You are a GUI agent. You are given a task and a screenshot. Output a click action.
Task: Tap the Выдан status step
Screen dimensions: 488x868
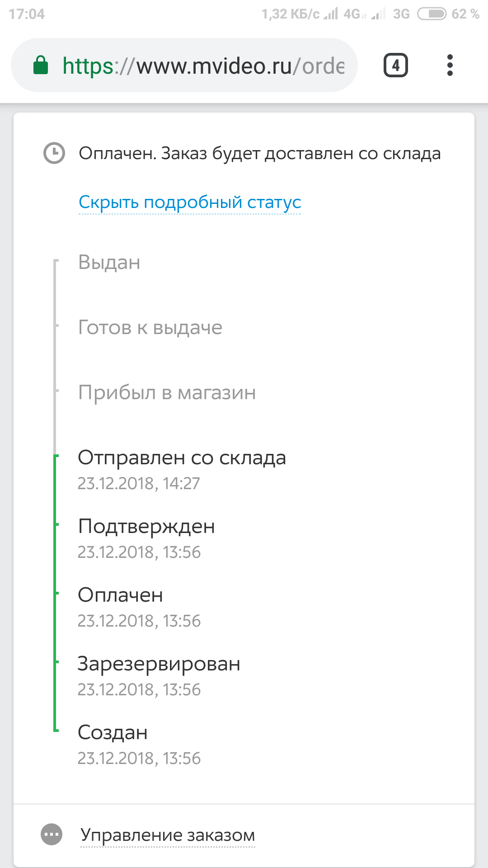pos(109,262)
